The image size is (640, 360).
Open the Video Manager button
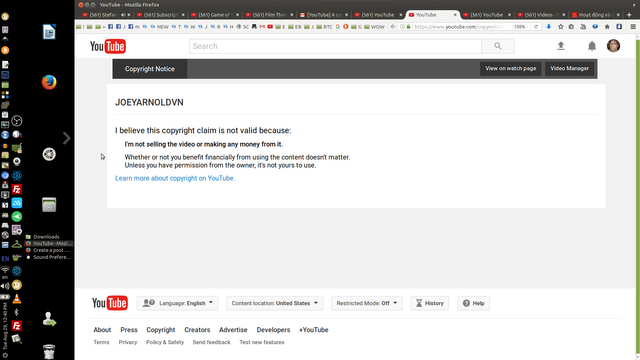pyautogui.click(x=569, y=69)
